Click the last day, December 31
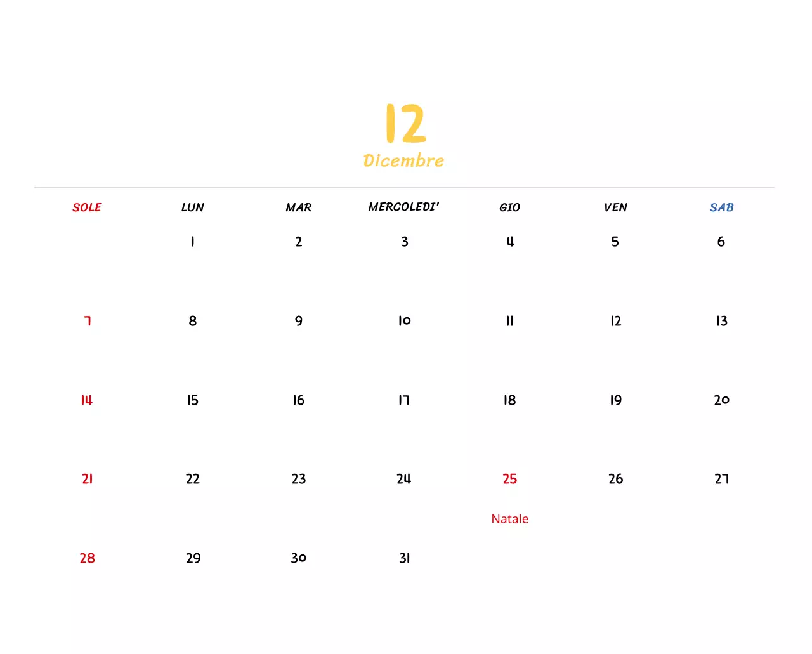 point(404,558)
